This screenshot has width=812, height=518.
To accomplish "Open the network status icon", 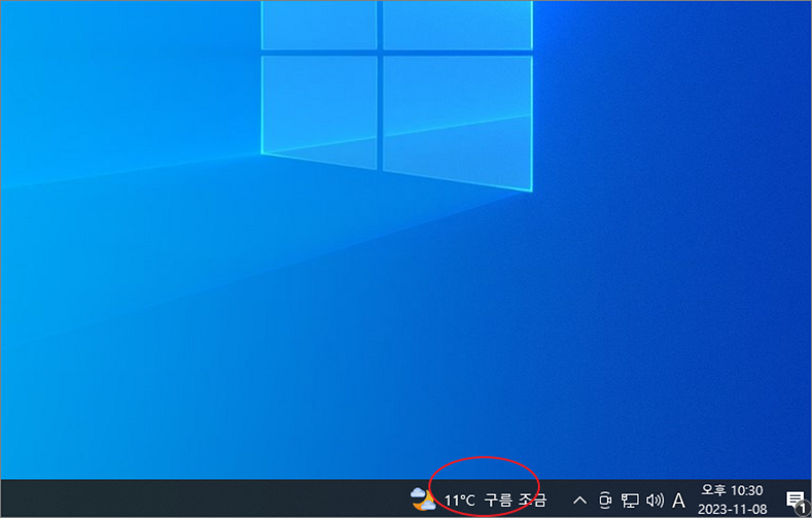I will click(x=630, y=500).
